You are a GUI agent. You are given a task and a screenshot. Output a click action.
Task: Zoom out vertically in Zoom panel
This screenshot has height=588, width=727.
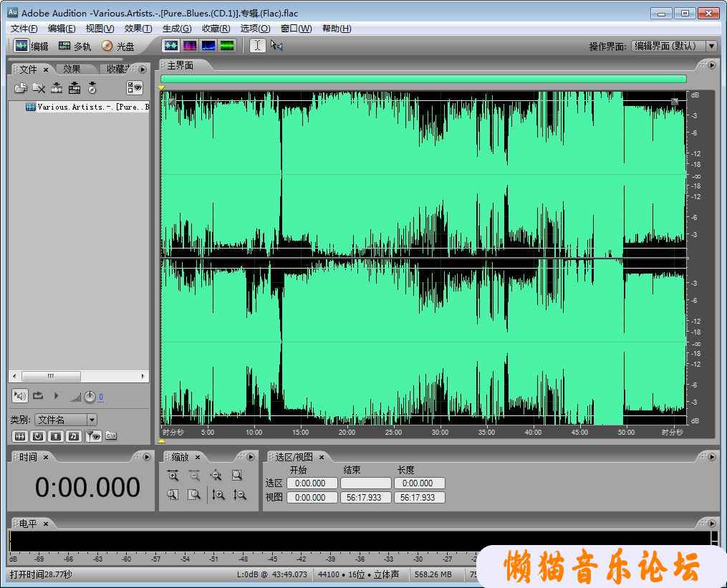pos(240,495)
